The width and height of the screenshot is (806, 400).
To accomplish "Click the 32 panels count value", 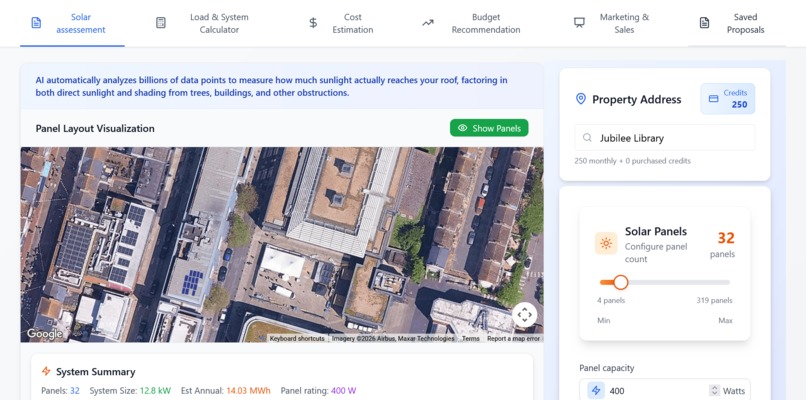I will pos(726,238).
